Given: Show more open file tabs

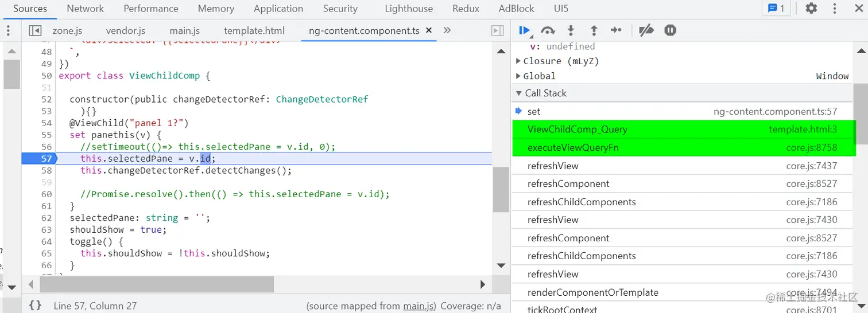Looking at the screenshot, I should click(447, 30).
